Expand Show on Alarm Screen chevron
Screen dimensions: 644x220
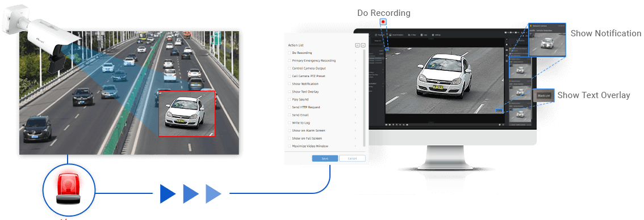point(356,130)
